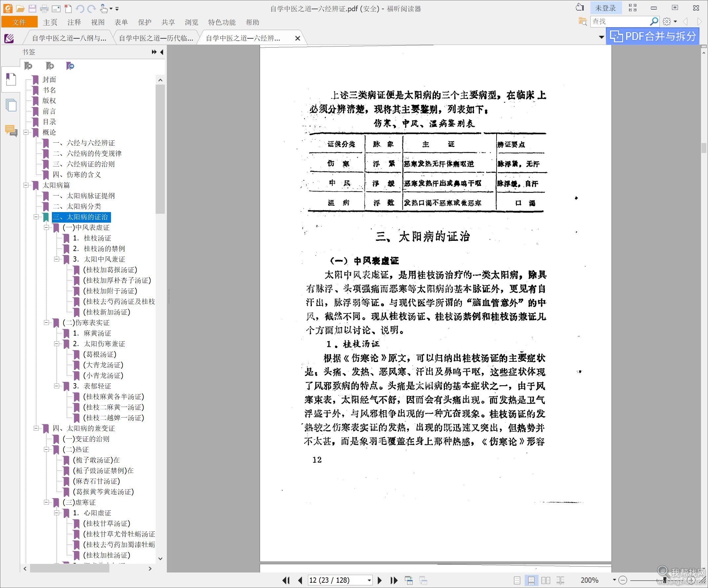This screenshot has height=588, width=708.
Task: Collapse the (二)伤寒表实证 bookmark node
Action: (47, 323)
